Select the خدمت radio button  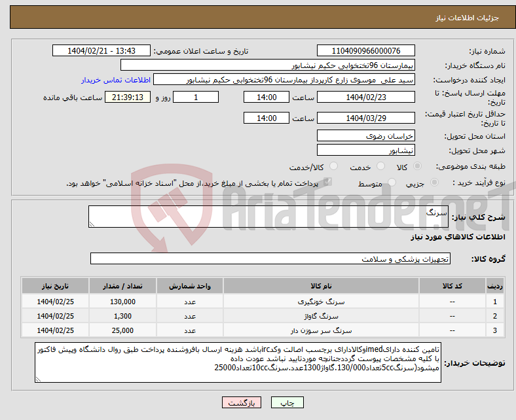tap(380, 166)
